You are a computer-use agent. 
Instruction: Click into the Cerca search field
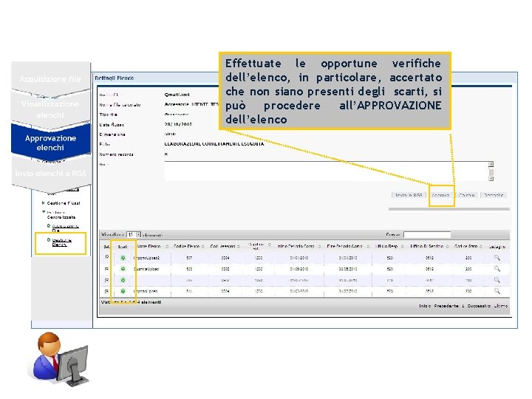coord(427,234)
